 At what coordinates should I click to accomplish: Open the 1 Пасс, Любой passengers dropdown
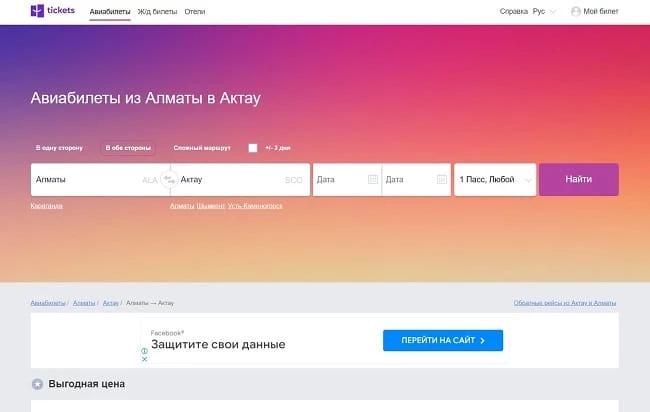[x=495, y=179]
